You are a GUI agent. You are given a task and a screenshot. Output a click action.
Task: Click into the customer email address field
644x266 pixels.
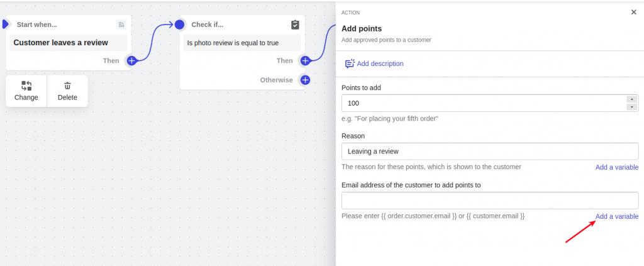pyautogui.click(x=490, y=201)
